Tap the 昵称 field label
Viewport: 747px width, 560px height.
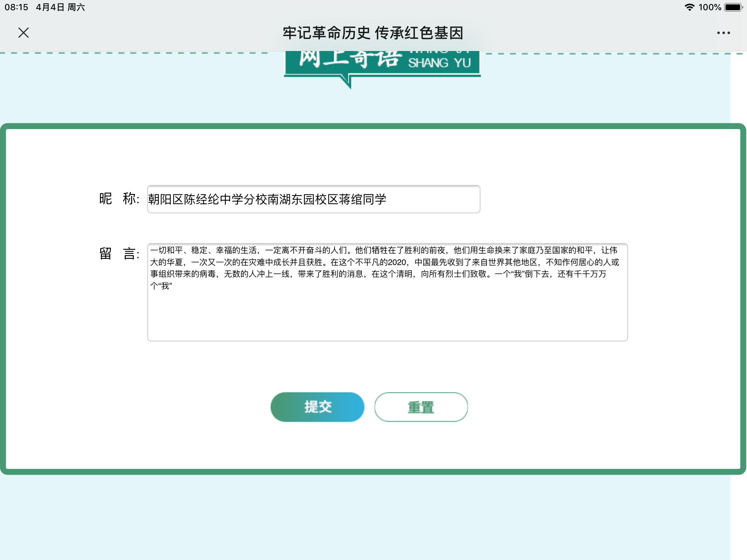119,199
